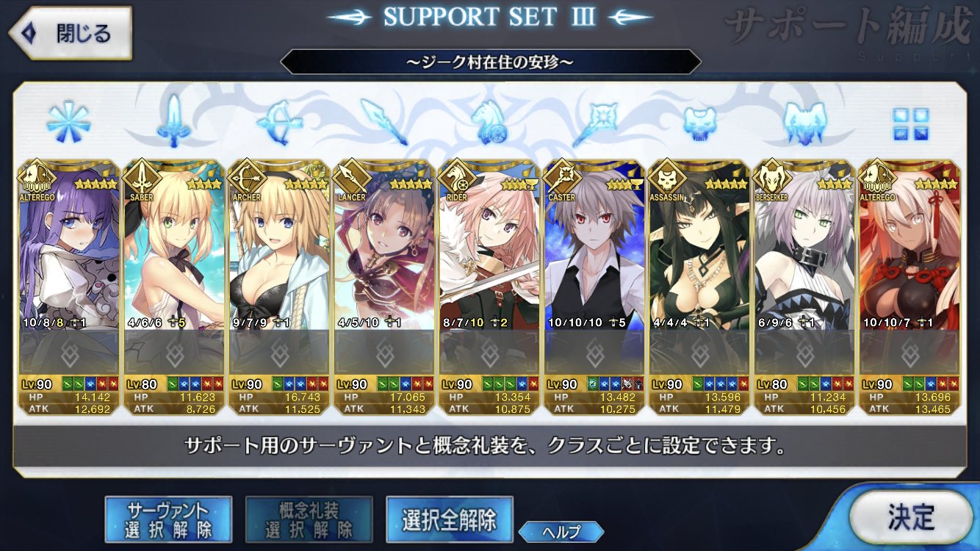980x551 pixels.
Task: Select the Rider class horse icon
Action: point(489,120)
